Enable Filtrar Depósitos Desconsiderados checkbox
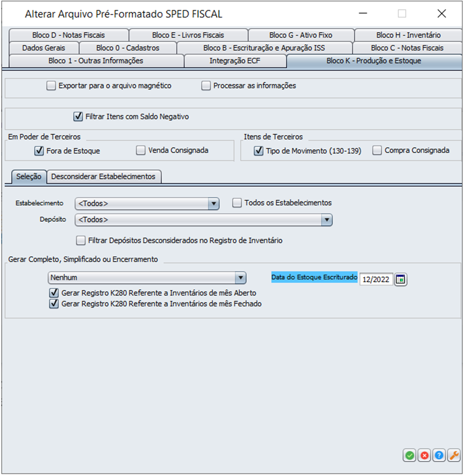Viewport: 464px width, 476px height. click(x=81, y=241)
